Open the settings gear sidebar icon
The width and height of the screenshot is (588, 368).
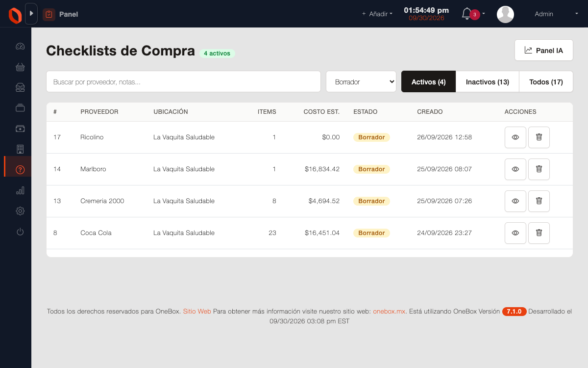[x=20, y=211]
